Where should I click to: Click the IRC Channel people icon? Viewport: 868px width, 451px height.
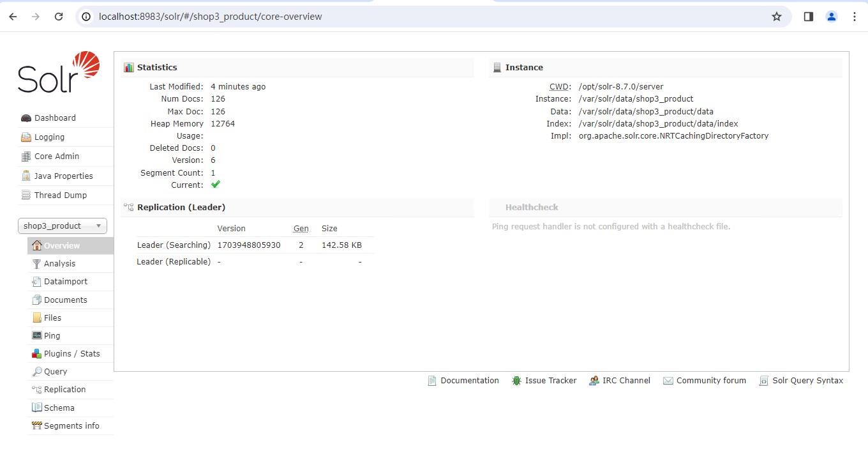click(594, 381)
